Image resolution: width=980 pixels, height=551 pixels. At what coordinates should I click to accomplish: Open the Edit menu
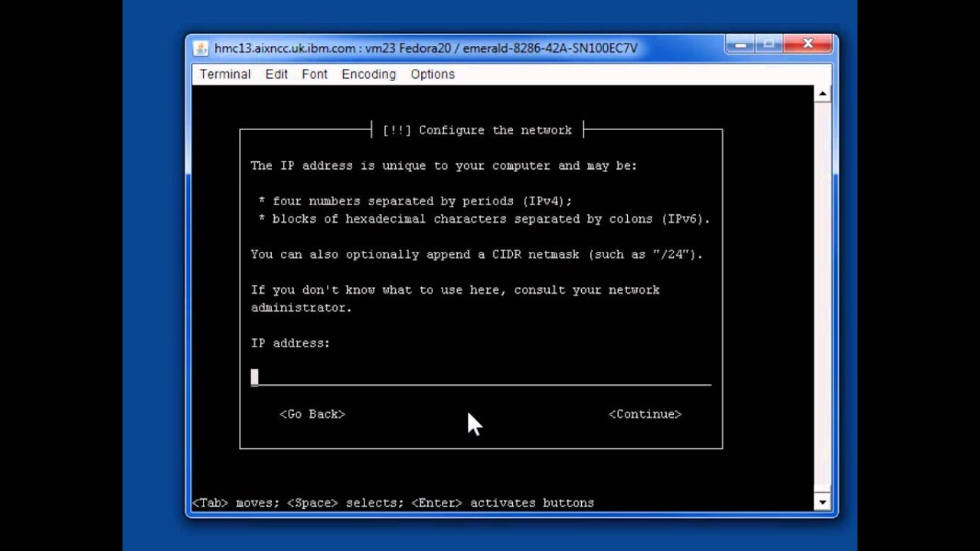pos(276,74)
